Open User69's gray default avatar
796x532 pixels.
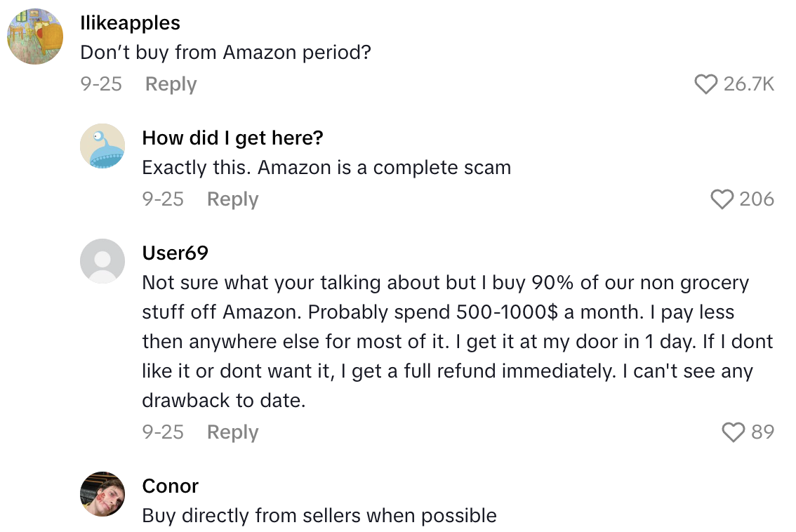pos(102,260)
